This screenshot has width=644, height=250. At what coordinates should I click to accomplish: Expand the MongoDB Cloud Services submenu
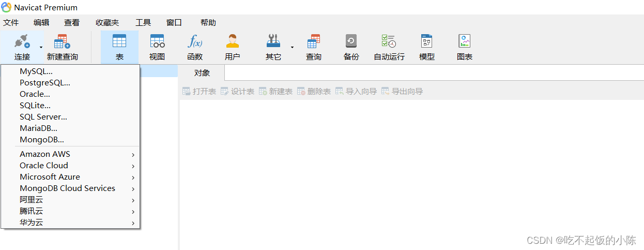tap(70, 188)
